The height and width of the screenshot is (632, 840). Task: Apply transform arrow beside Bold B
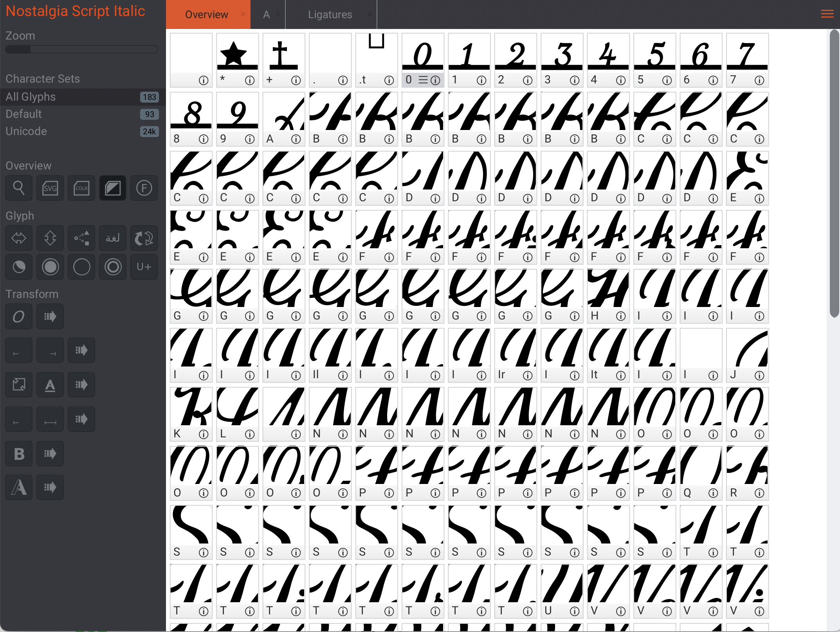(x=50, y=453)
